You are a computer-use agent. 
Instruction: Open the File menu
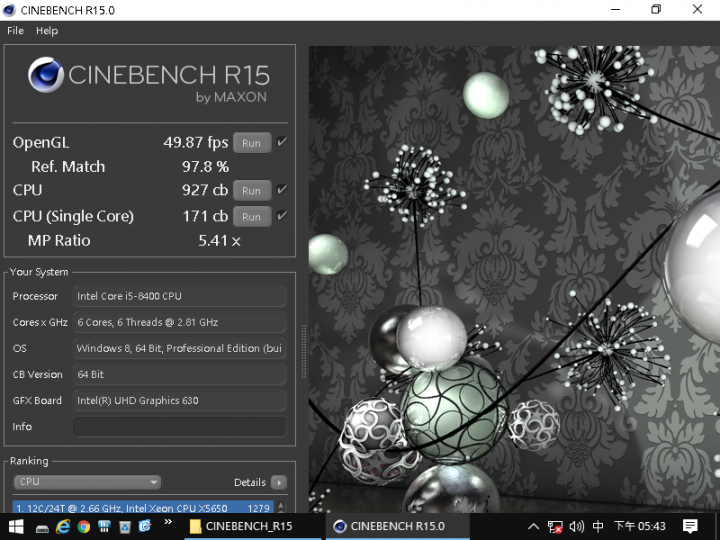pyautogui.click(x=15, y=31)
